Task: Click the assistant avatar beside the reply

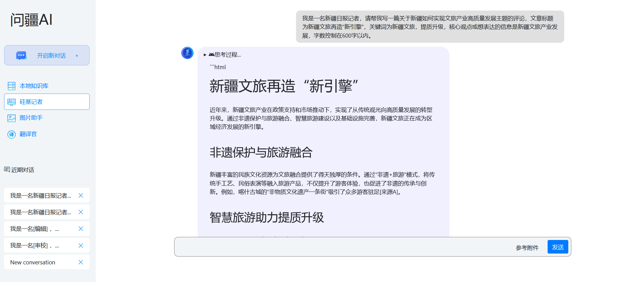Action: pyautogui.click(x=187, y=53)
